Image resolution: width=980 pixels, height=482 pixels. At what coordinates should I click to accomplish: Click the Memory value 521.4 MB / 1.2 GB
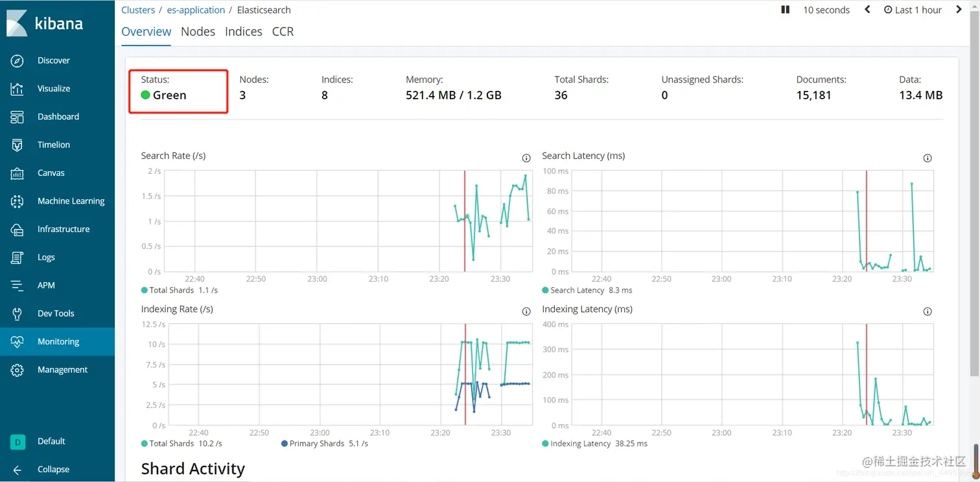454,95
